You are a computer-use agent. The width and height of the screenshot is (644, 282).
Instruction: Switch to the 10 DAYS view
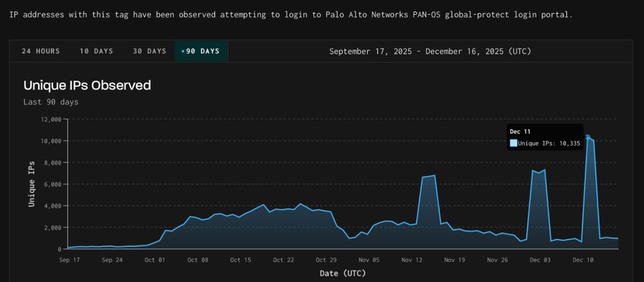(x=96, y=51)
